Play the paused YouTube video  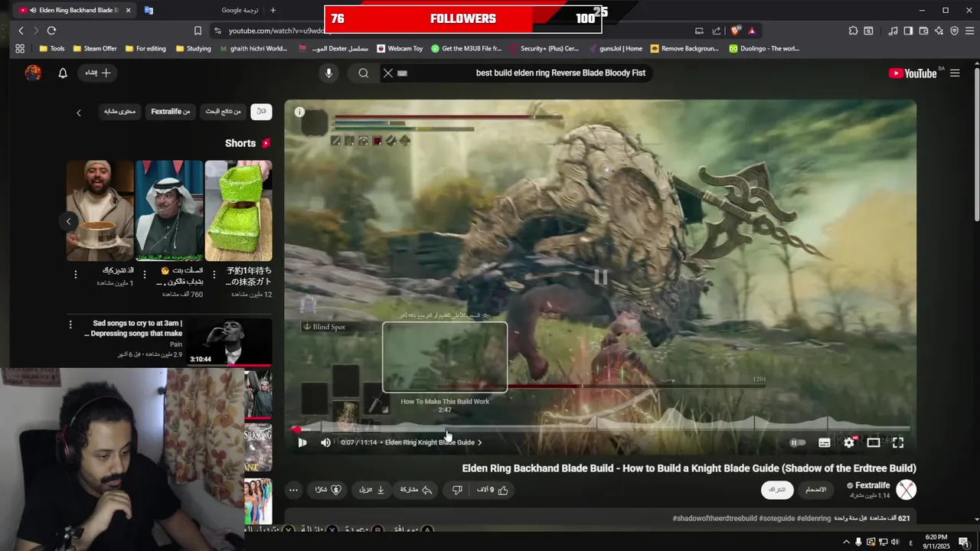pos(302,442)
